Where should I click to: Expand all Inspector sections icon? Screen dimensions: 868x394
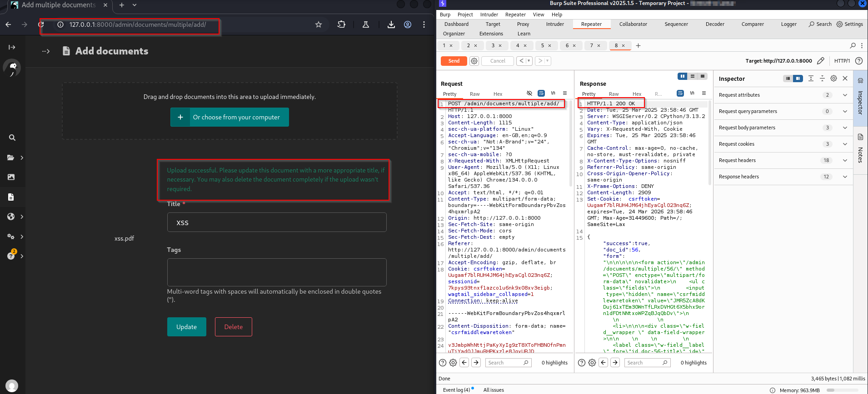pyautogui.click(x=811, y=79)
